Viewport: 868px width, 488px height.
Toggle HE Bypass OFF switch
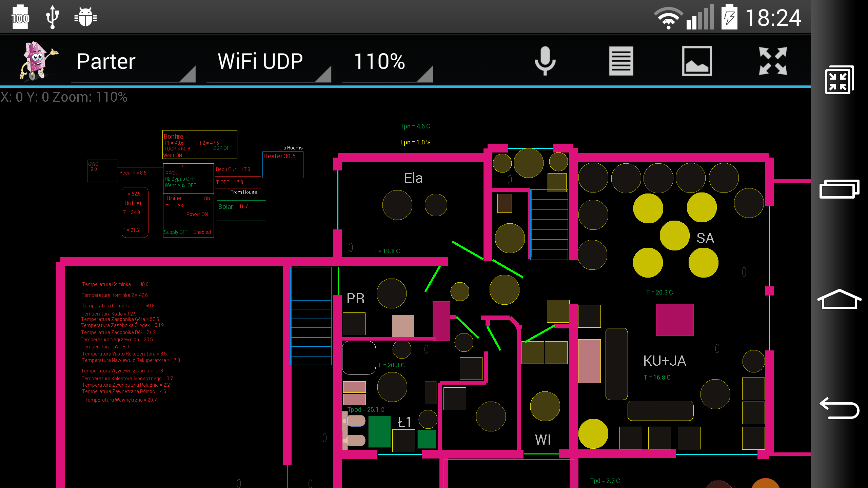tap(179, 179)
